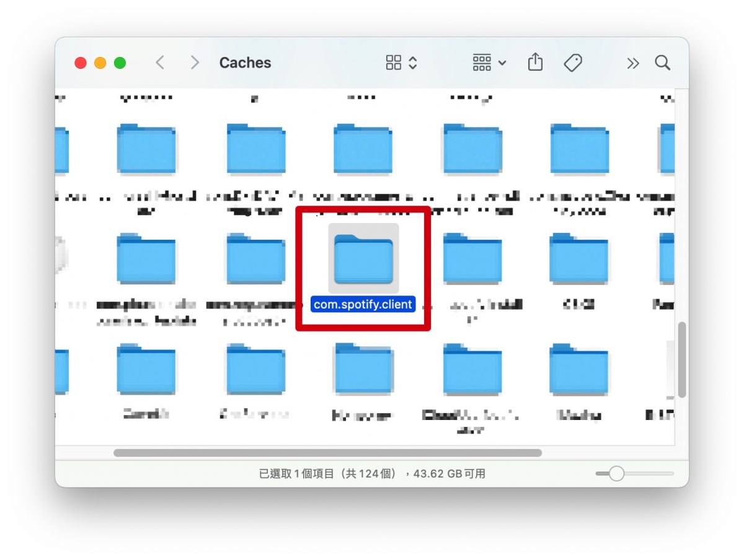Click the vertical scrollbar thumb

(x=682, y=360)
